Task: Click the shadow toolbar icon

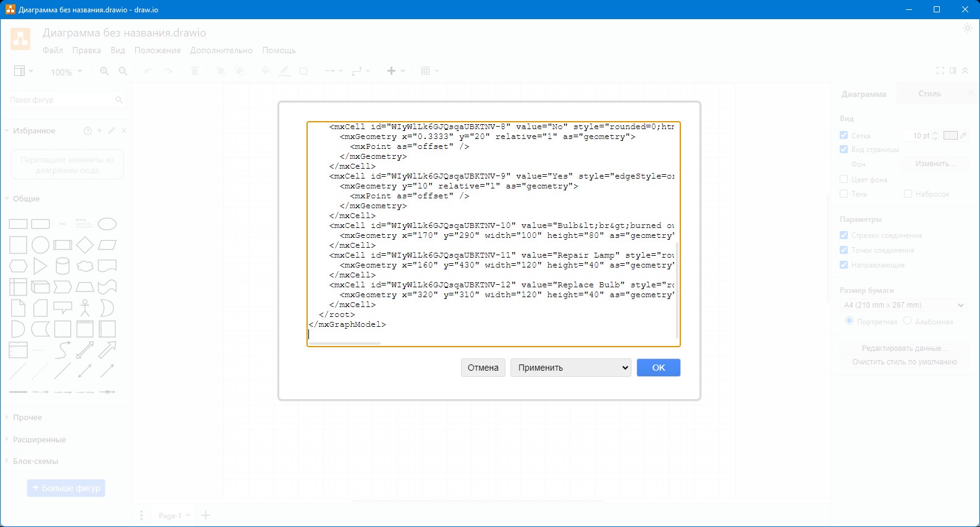Action: point(303,71)
